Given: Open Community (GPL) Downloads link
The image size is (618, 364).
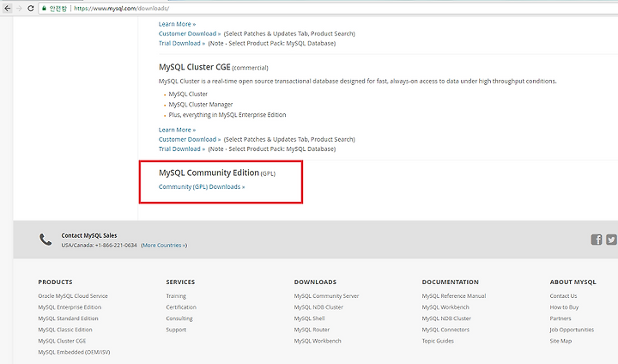Looking at the screenshot, I should 202,187.
